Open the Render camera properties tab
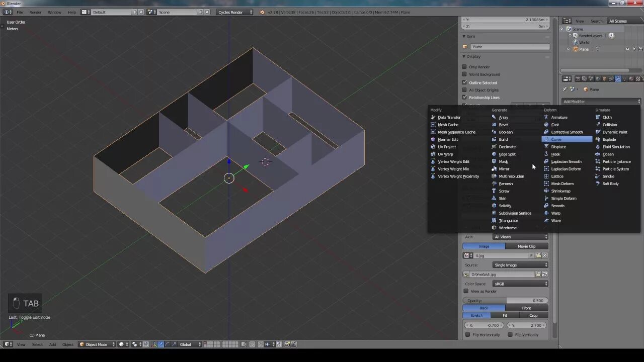 [578, 79]
